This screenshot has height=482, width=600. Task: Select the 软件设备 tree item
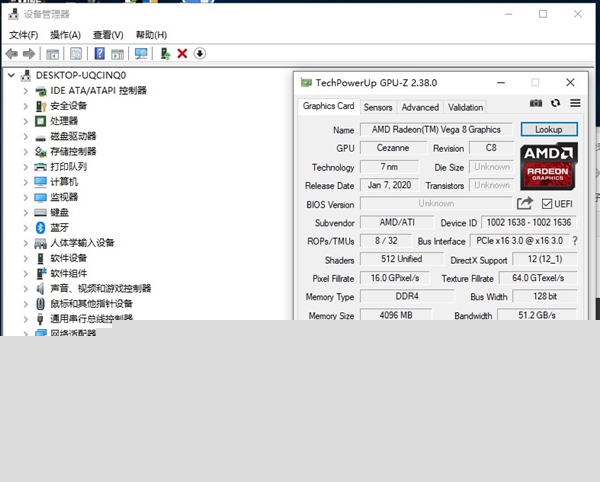(68, 258)
